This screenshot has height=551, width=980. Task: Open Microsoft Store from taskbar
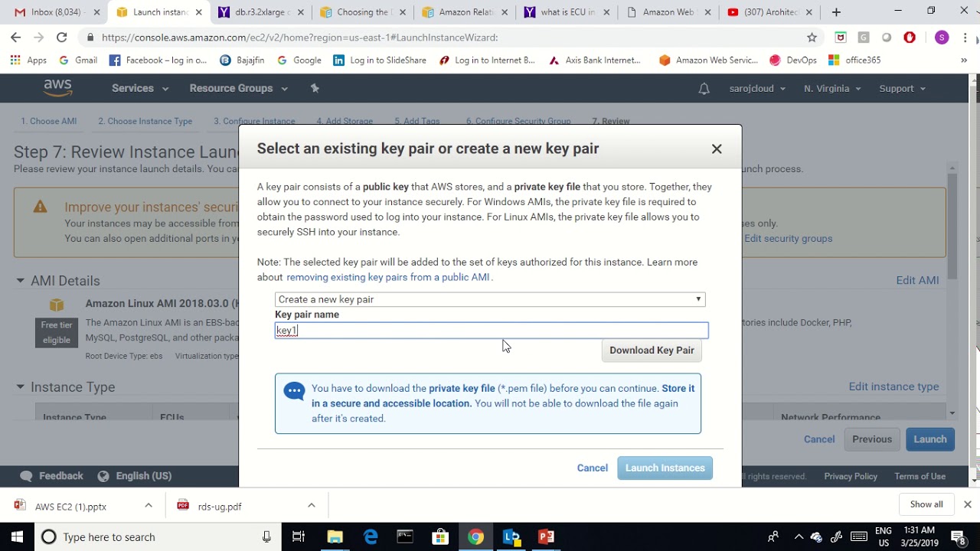point(440,537)
